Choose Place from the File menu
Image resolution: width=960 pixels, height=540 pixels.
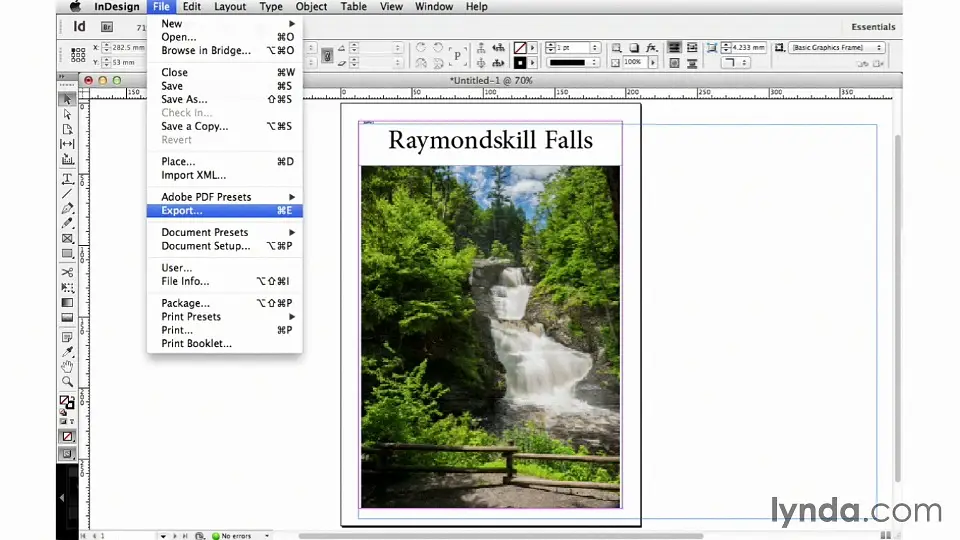coord(225,161)
